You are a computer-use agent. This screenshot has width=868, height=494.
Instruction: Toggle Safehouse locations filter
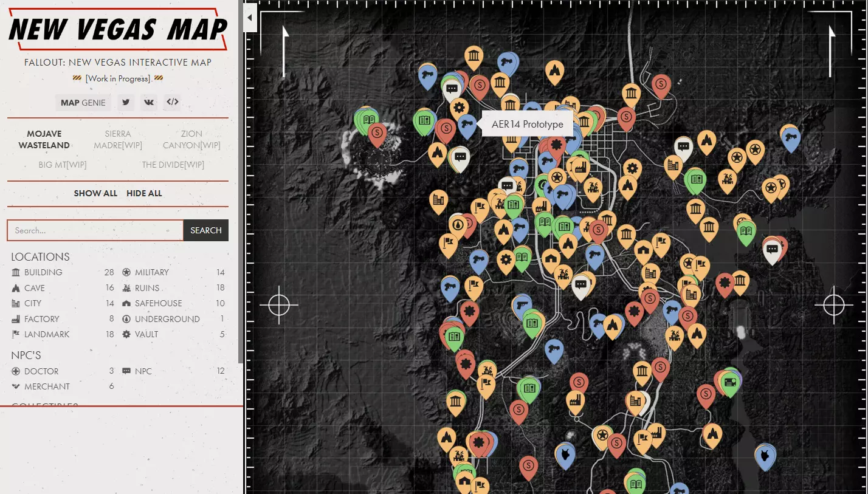point(173,303)
